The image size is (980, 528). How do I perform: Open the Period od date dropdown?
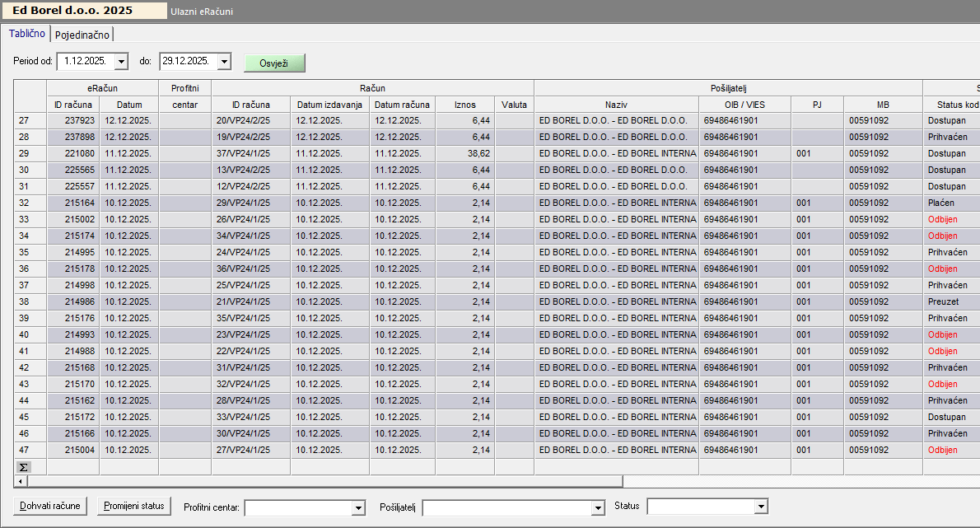click(122, 62)
